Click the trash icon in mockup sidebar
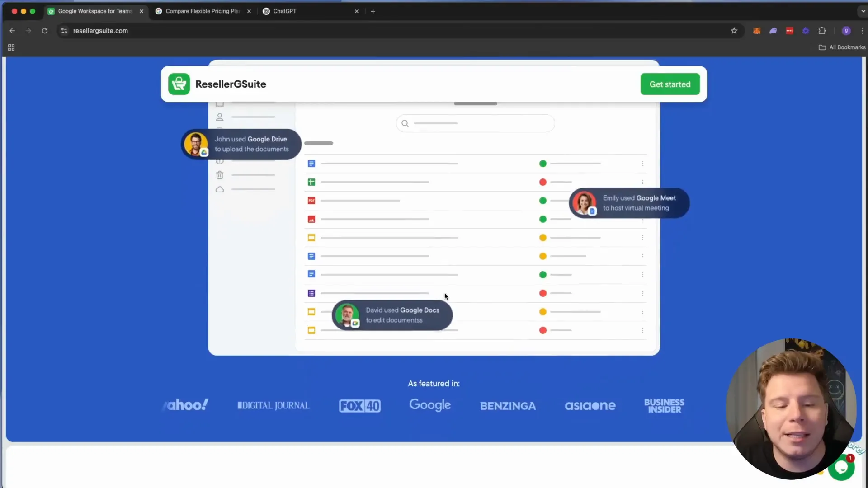The height and width of the screenshot is (488, 868). point(220,175)
